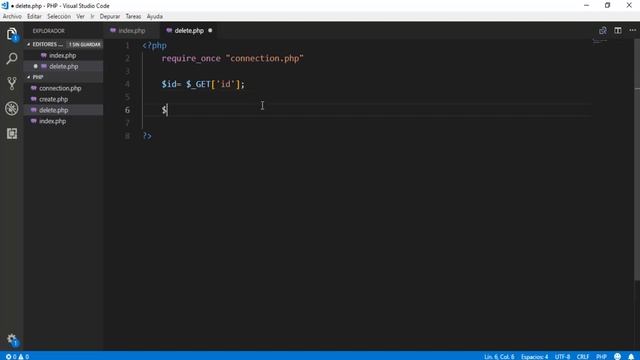Click the minimap code preview

pyautogui.click(x=600, y=41)
